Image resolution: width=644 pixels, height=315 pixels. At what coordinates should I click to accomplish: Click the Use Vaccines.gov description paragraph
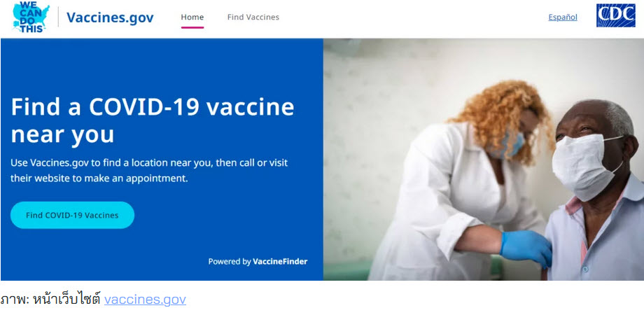(149, 171)
